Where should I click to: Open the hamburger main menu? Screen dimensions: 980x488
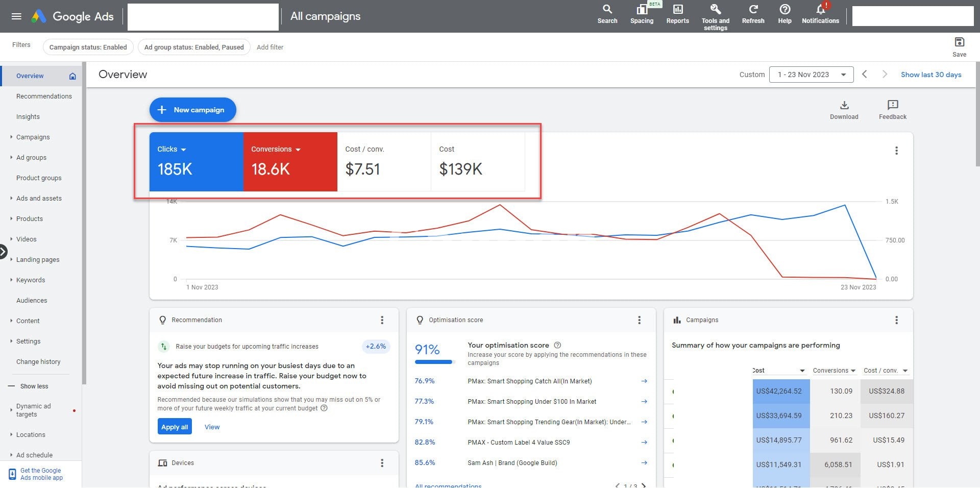point(16,16)
